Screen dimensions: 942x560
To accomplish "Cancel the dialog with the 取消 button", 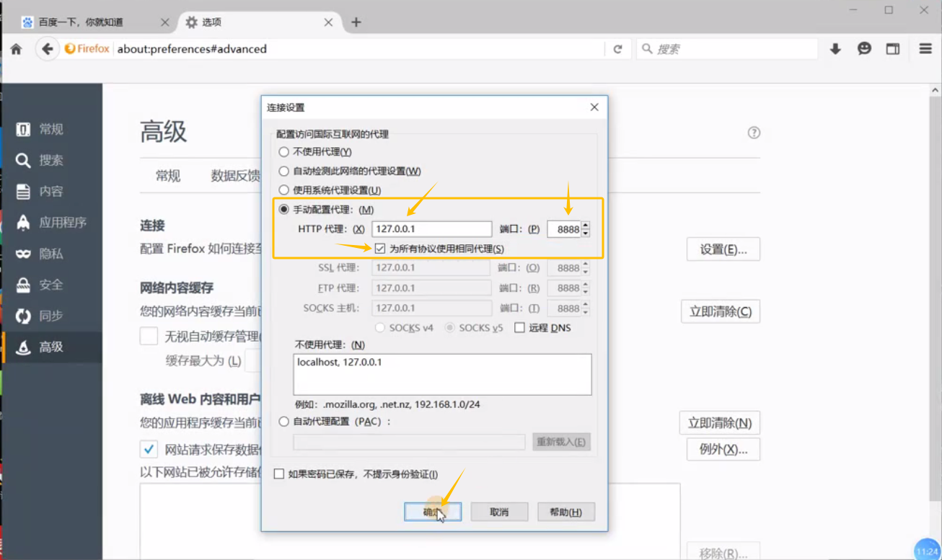I will tap(499, 512).
